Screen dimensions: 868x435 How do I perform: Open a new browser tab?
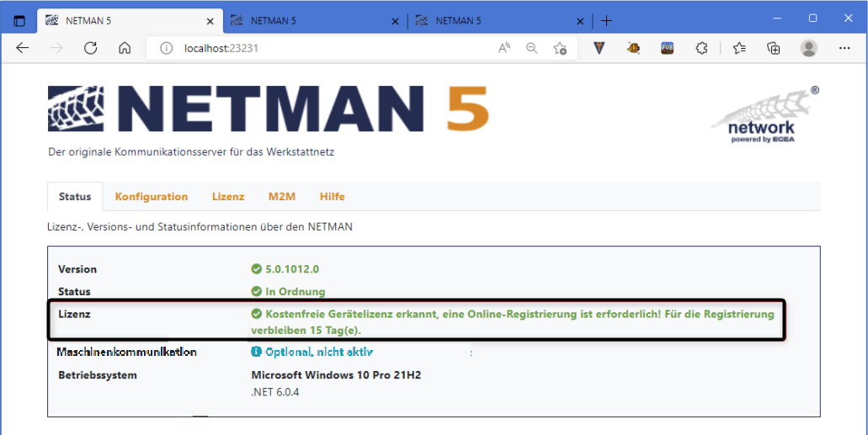[x=607, y=21]
